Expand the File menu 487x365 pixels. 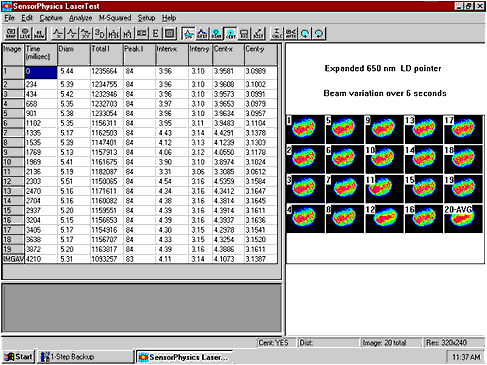[9, 18]
